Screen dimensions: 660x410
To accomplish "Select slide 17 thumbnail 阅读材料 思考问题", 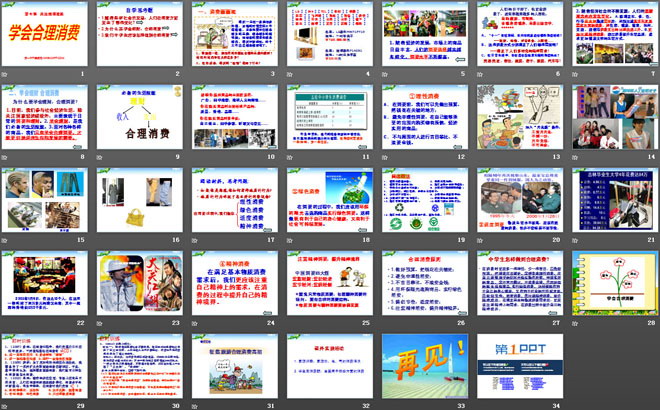I will [235, 200].
